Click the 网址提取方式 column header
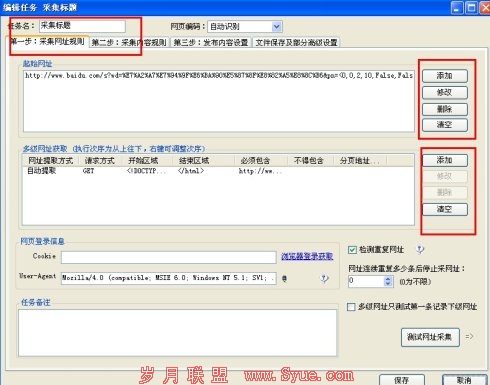The width and height of the screenshot is (490, 385). click(51, 161)
